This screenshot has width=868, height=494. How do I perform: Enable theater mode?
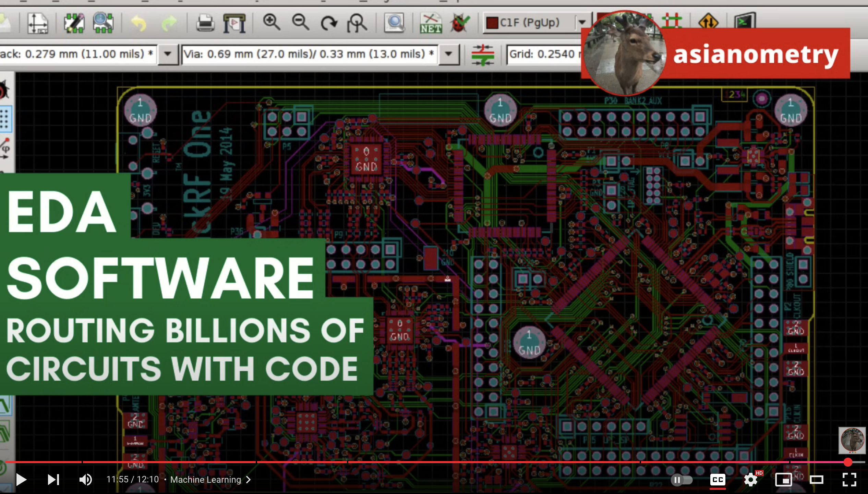tap(816, 480)
